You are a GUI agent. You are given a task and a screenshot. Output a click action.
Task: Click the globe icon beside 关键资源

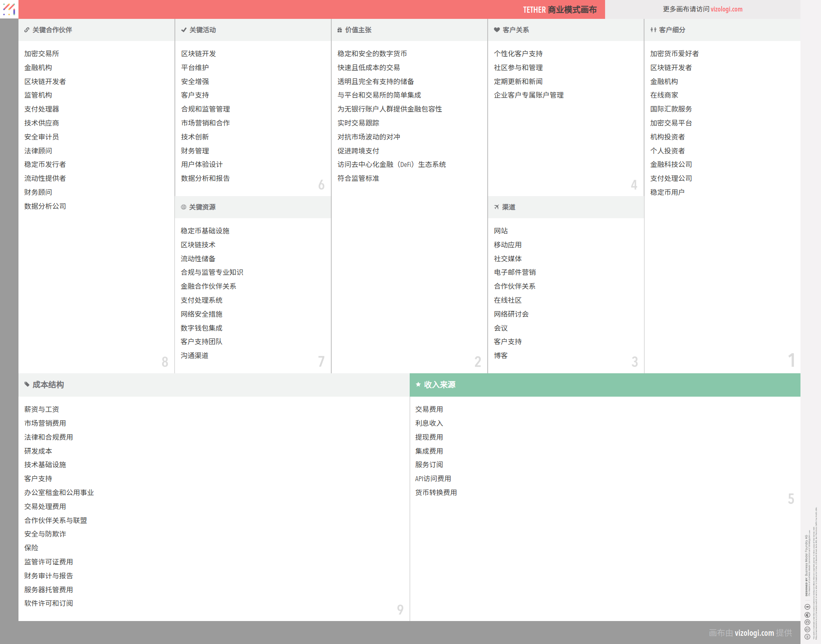pyautogui.click(x=183, y=207)
